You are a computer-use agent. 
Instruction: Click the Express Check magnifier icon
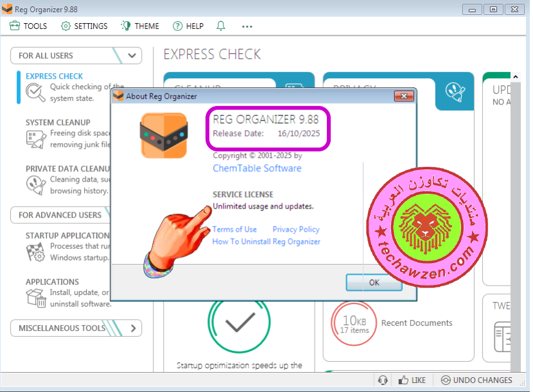(x=35, y=92)
